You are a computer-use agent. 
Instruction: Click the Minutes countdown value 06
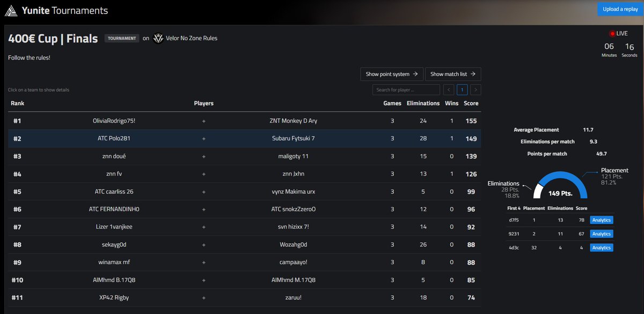pyautogui.click(x=609, y=47)
